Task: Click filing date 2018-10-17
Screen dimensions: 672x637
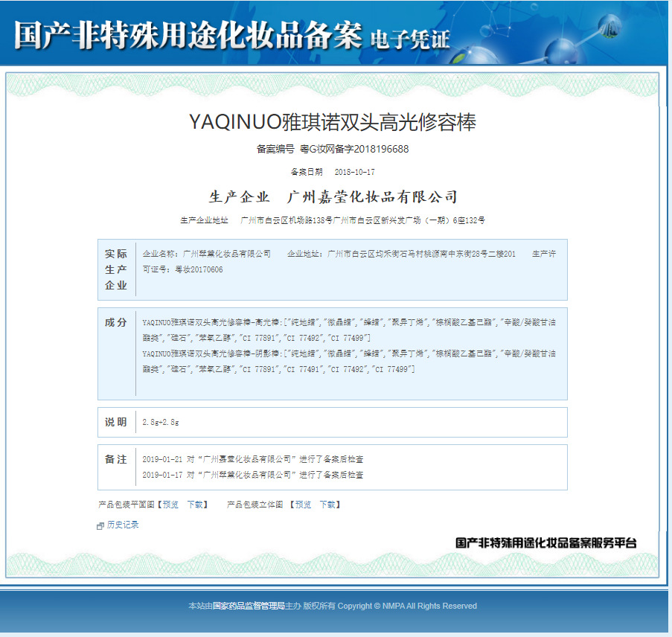Action: (x=354, y=172)
